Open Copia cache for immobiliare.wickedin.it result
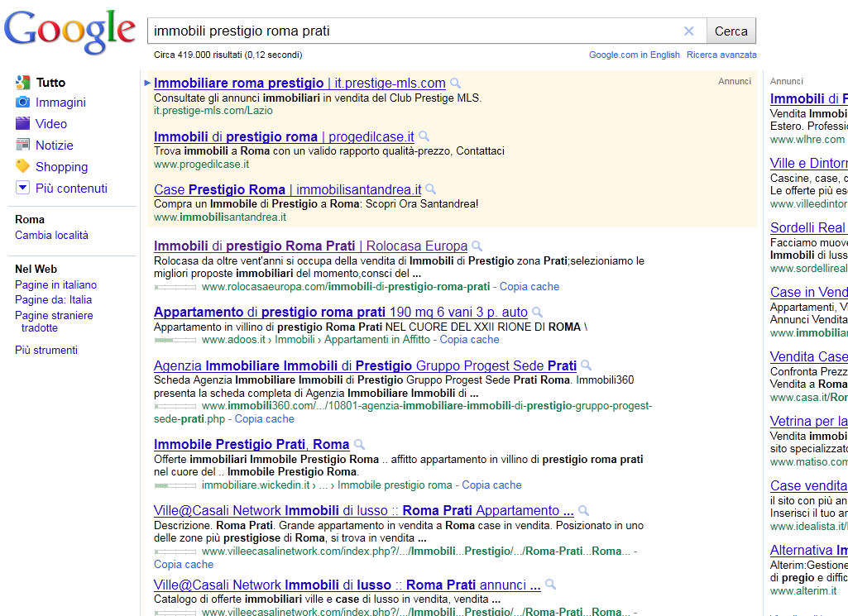848x616 pixels. 491,485
